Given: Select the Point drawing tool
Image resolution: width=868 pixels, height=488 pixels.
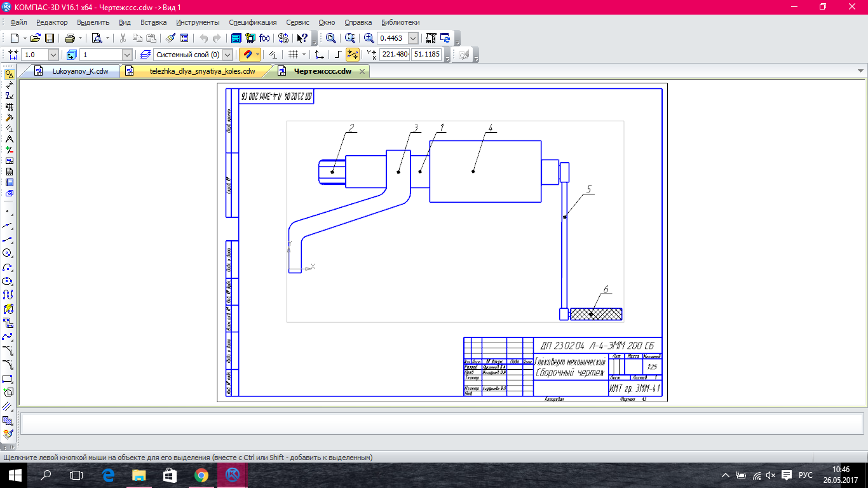Looking at the screenshot, I should pyautogui.click(x=8, y=212).
